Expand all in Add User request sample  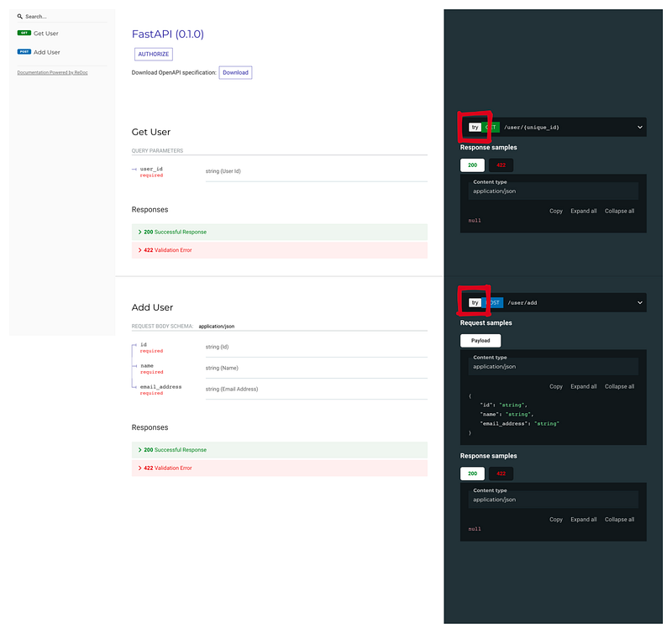(583, 387)
